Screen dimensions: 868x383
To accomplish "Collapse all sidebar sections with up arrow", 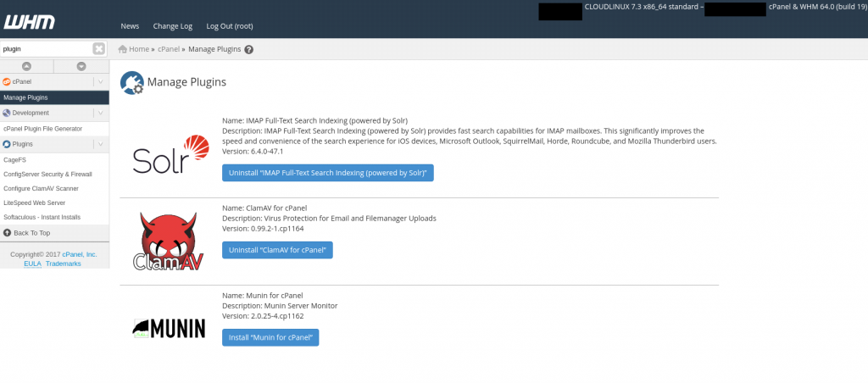I will 26,66.
